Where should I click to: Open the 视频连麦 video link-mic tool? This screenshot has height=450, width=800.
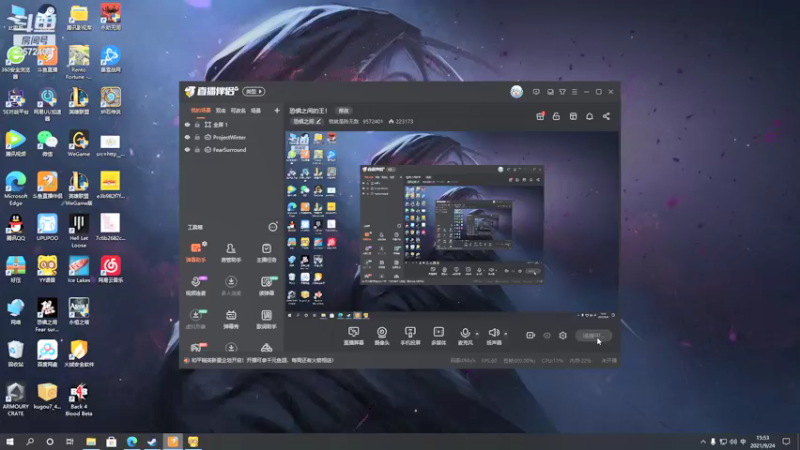tap(195, 286)
